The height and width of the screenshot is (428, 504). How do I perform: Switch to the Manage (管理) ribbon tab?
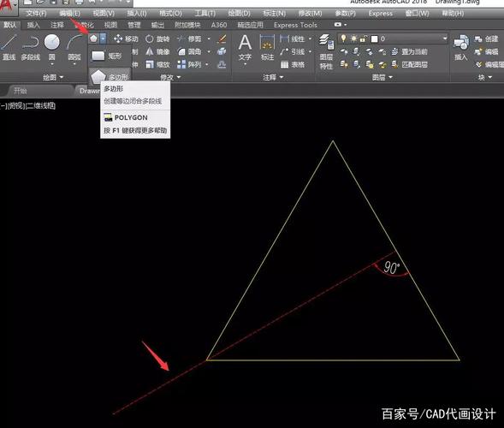pos(134,25)
